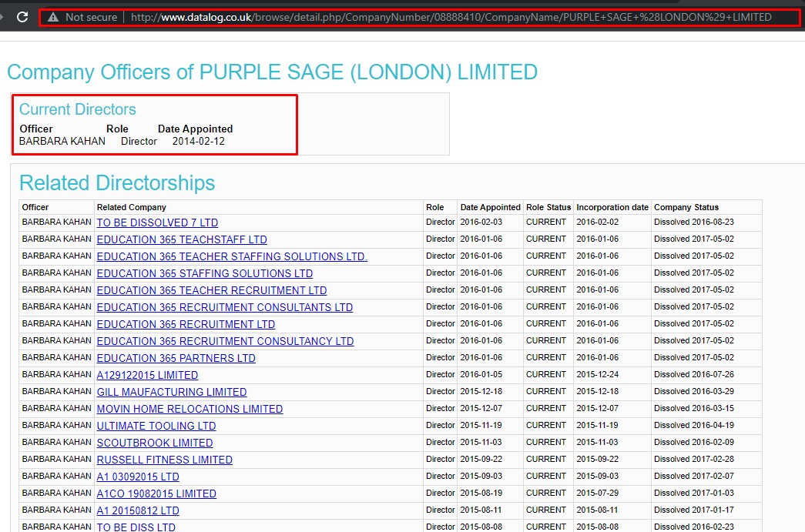Click the Company Officers of PURPLE SAGE heading
The image size is (805, 532).
pyautogui.click(x=272, y=72)
